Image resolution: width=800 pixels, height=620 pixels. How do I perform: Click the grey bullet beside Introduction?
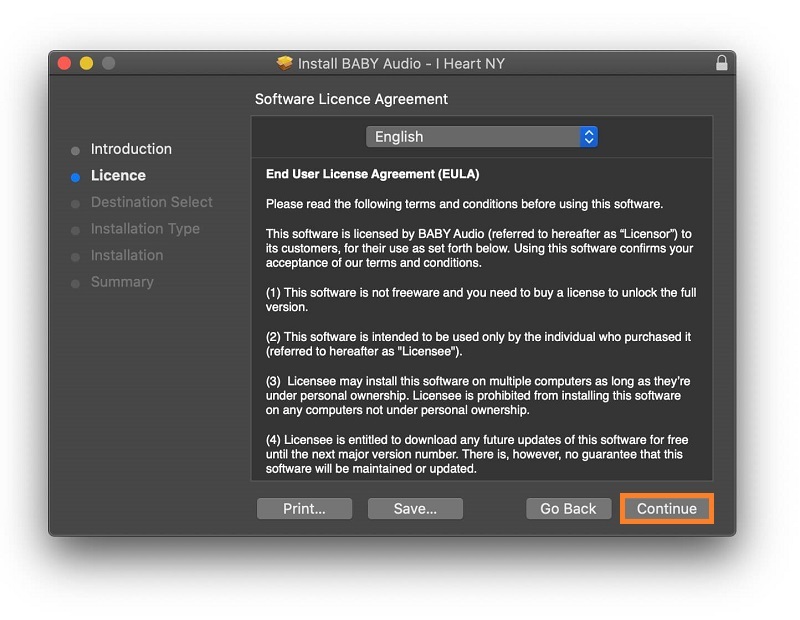click(x=76, y=151)
